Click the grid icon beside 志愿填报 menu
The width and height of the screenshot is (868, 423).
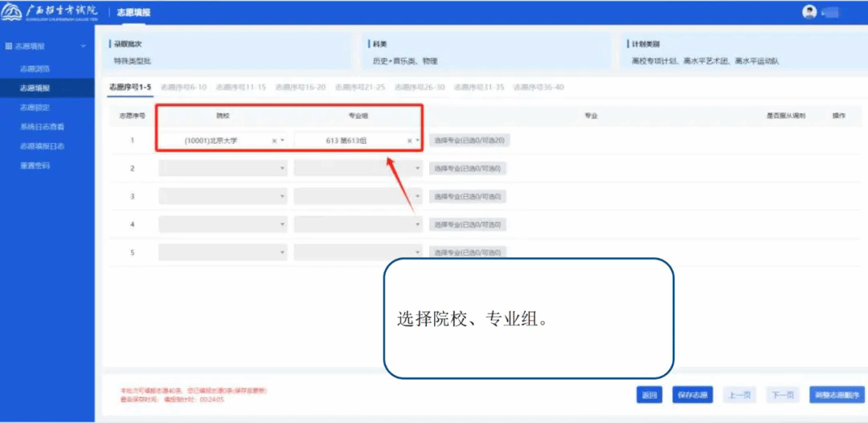[9, 47]
